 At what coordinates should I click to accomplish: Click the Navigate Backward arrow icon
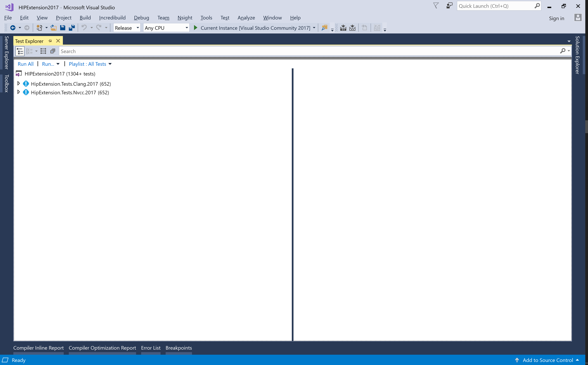13,28
